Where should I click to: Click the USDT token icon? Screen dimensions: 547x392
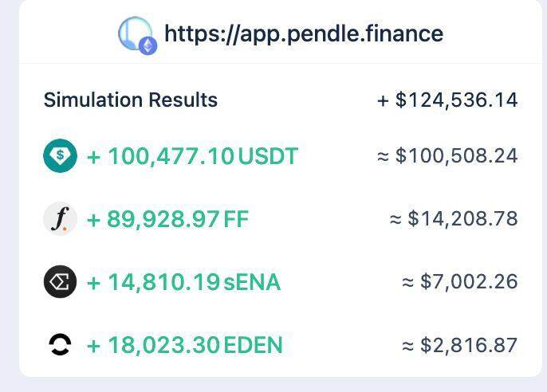point(60,155)
